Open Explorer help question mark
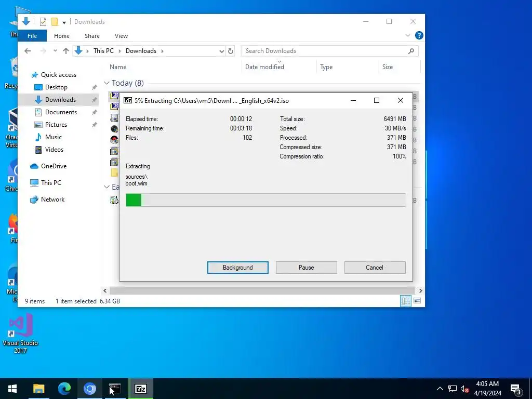Screen dimensions: 532x399 419,35
